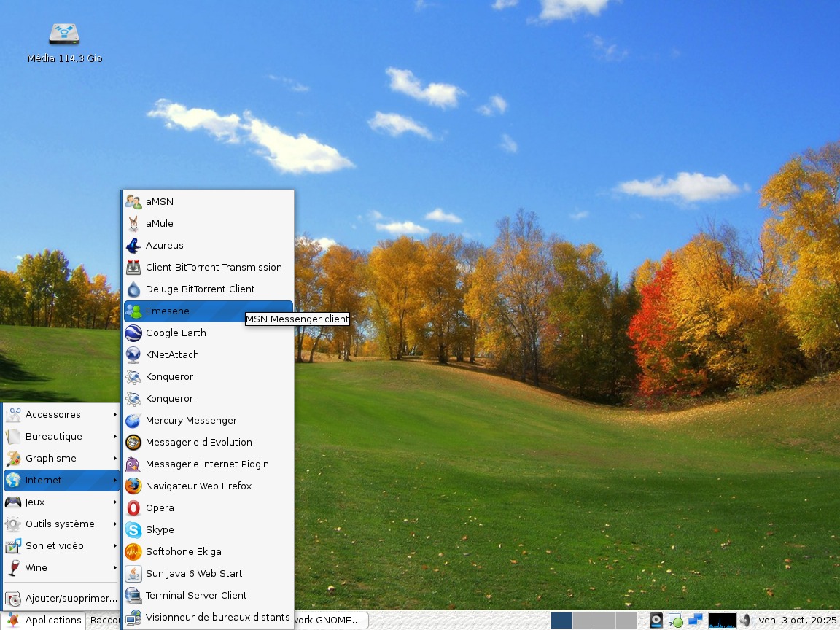
Task: Click the Applications panel menu
Action: [44, 621]
